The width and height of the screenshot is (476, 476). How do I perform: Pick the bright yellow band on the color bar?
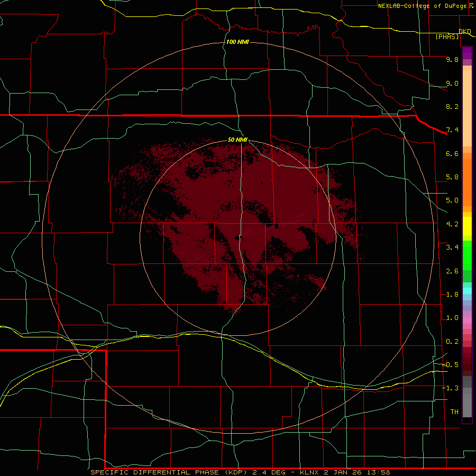pos(467,226)
